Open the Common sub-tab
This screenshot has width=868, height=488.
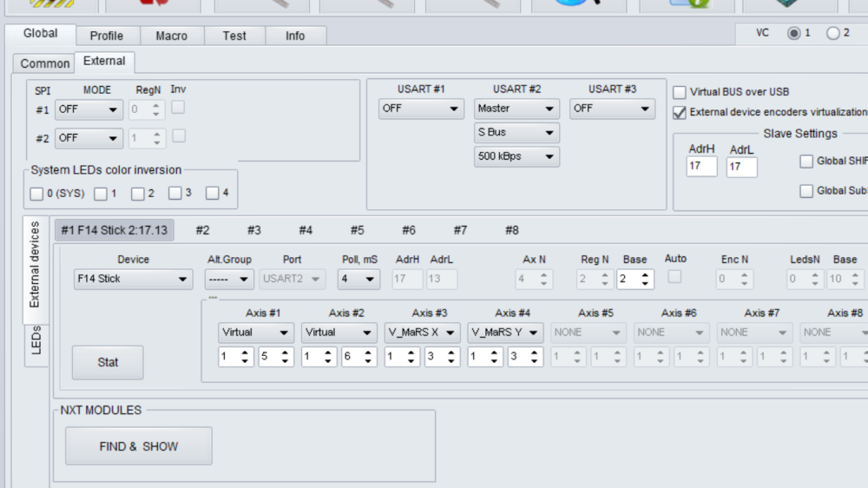coord(44,63)
